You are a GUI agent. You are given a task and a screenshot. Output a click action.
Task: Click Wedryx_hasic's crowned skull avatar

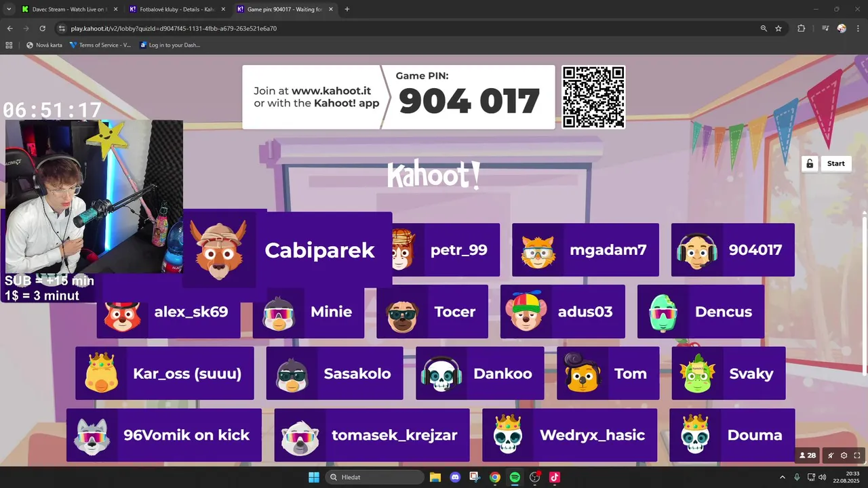pos(508,434)
